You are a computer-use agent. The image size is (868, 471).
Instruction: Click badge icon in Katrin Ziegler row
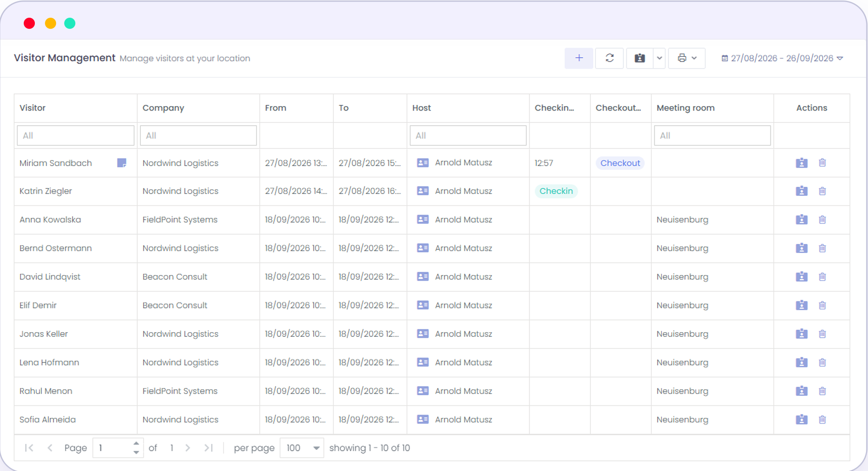[801, 191]
